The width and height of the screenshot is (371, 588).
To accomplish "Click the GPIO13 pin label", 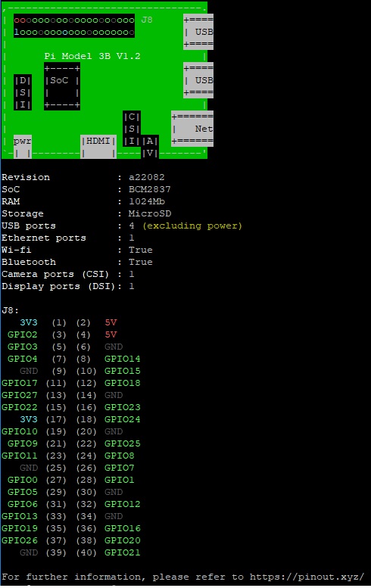I will [x=20, y=516].
